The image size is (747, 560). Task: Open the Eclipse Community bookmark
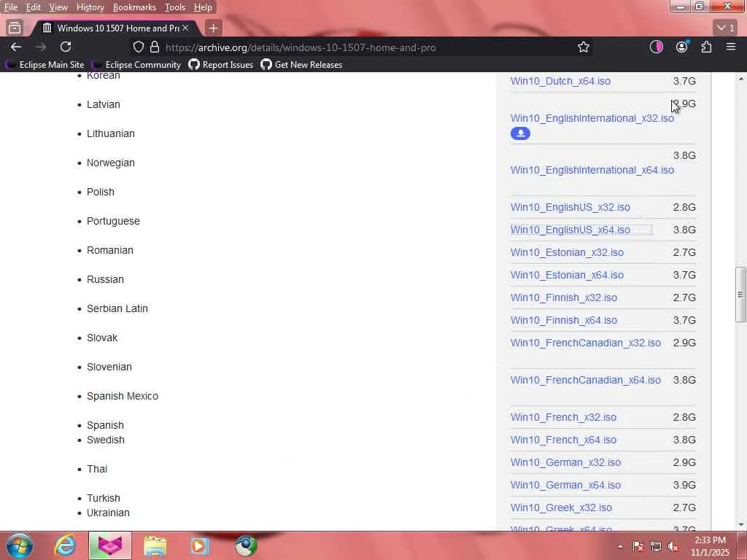[137, 65]
